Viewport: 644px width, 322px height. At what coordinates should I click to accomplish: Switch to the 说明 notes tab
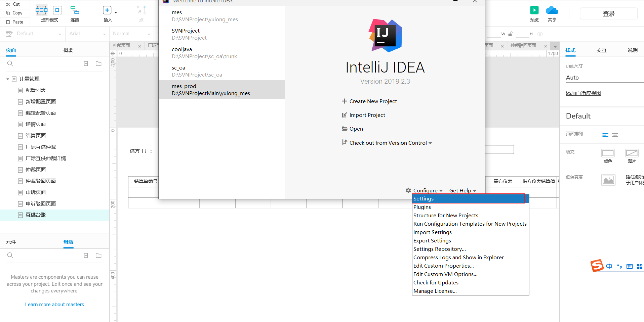(633, 50)
